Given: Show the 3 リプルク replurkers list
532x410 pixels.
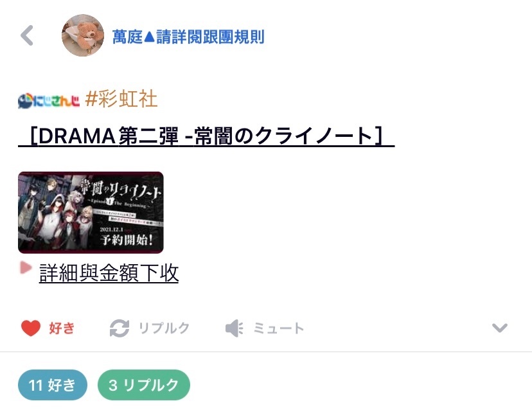Looking at the screenshot, I should click(x=144, y=385).
